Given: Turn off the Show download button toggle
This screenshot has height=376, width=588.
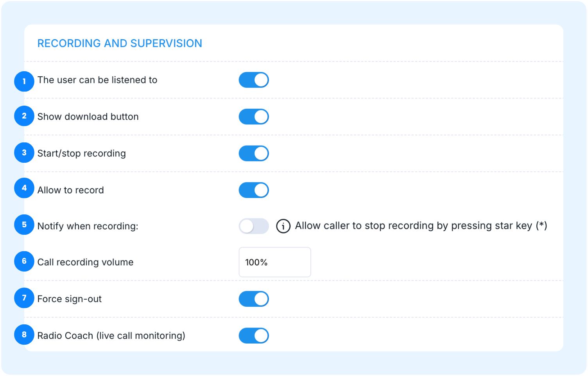Looking at the screenshot, I should [x=254, y=117].
